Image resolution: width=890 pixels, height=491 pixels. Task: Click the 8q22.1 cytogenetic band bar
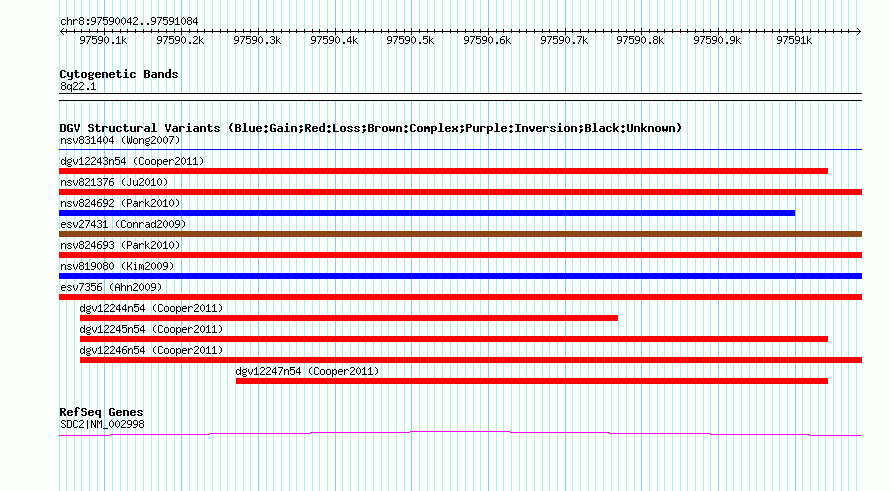[460, 97]
